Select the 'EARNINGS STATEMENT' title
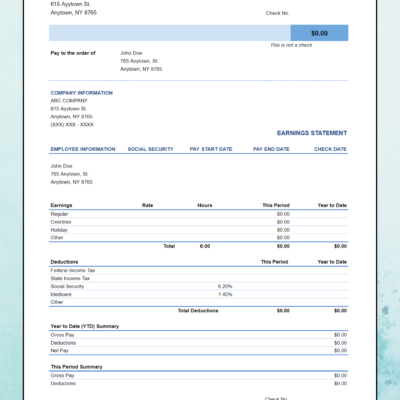This screenshot has height=400, width=400. 312,133
